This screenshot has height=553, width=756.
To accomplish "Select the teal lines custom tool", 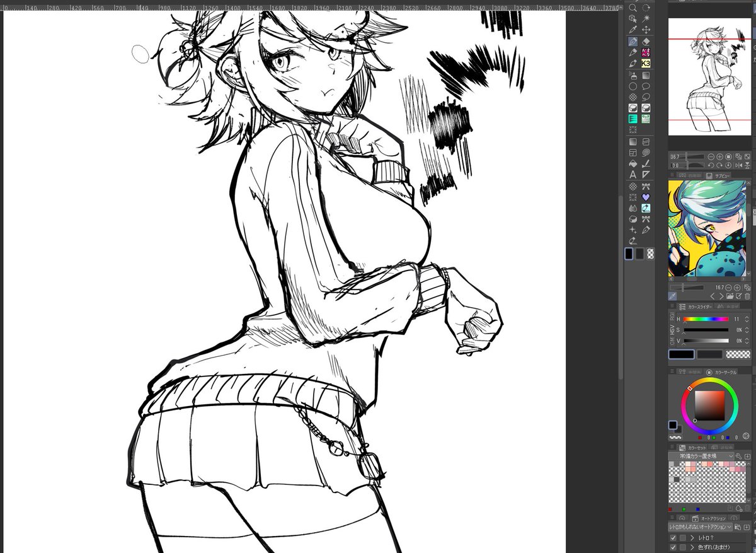I will pyautogui.click(x=633, y=119).
